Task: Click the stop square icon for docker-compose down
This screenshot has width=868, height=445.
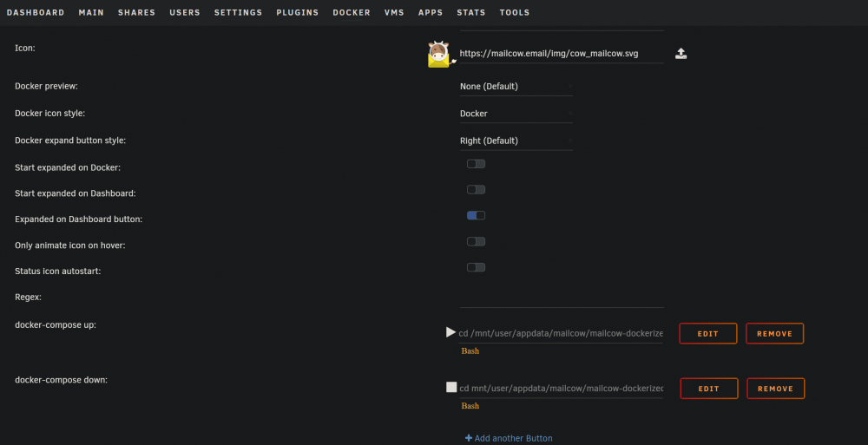Action: 451,387
